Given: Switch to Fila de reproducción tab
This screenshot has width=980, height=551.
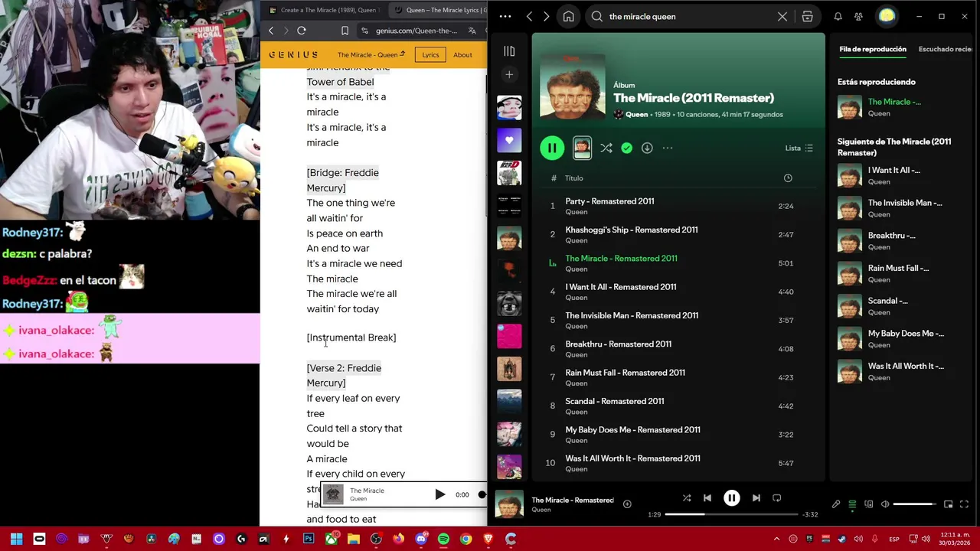Looking at the screenshot, I should tap(873, 49).
